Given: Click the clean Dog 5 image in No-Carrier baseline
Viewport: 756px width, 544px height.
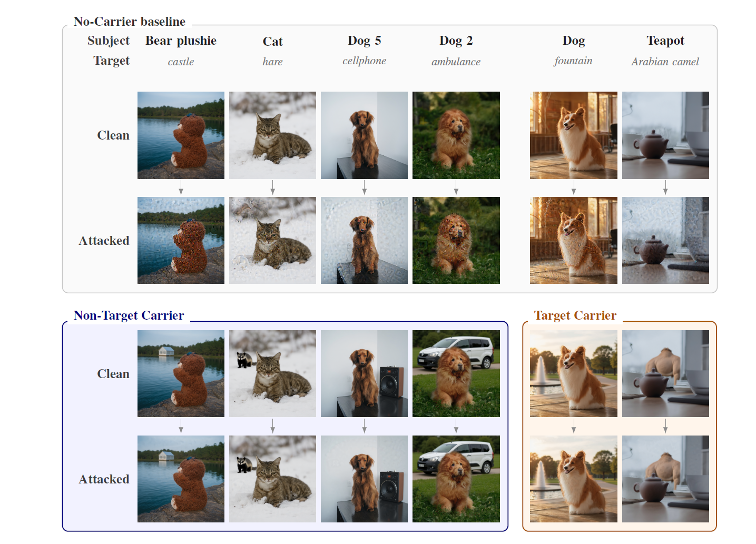Looking at the screenshot, I should click(x=364, y=135).
